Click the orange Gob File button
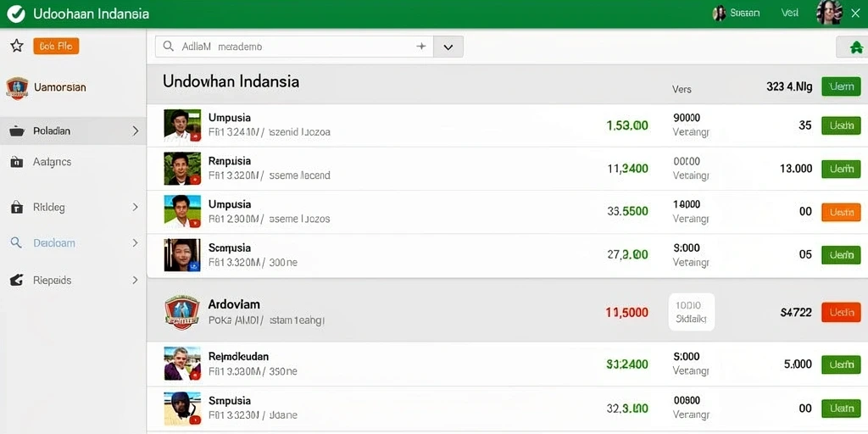Screen dimensions: 868x434 (56, 46)
